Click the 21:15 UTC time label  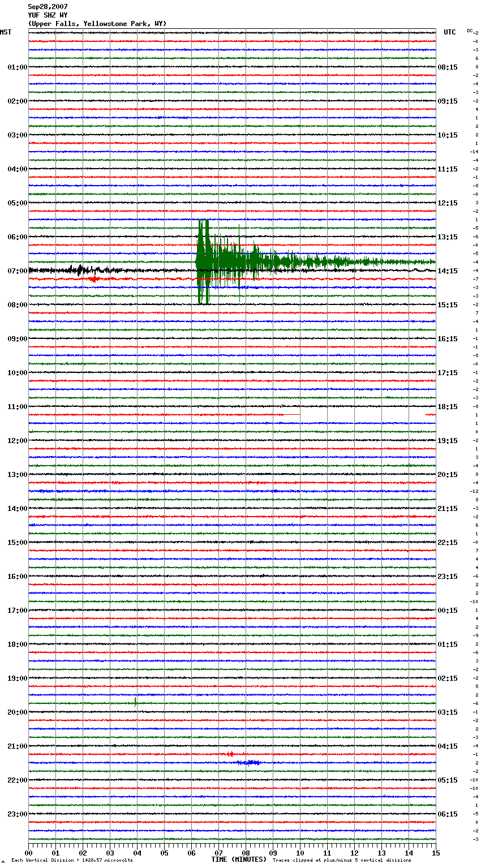(x=448, y=509)
